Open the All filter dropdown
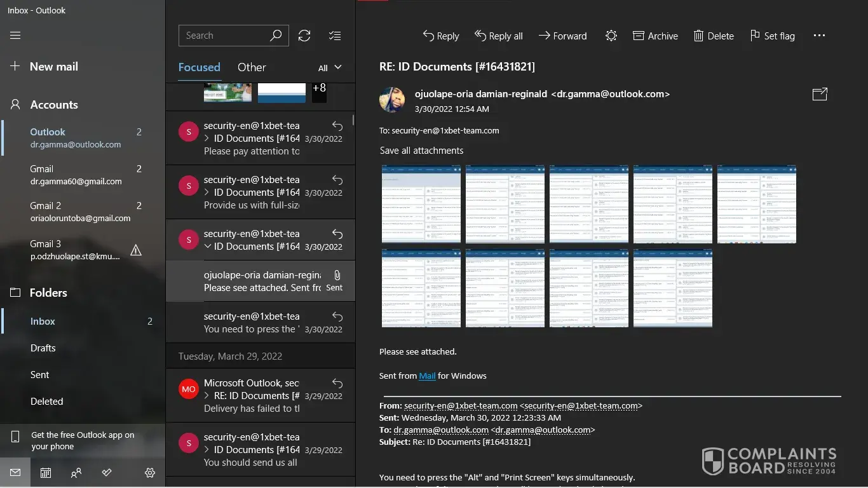The width and height of the screenshot is (868, 488). click(330, 67)
